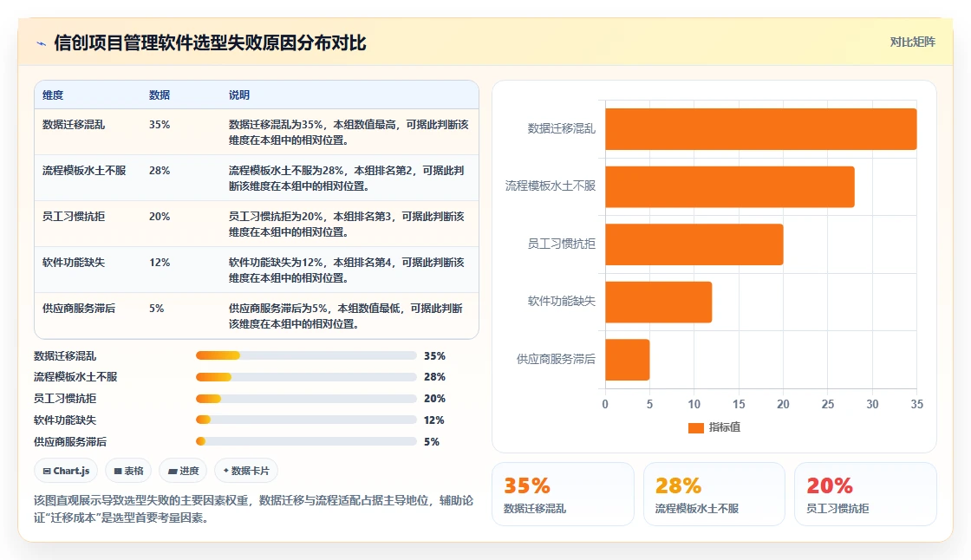Click the description mentioning 本组排名第2
The width and height of the screenshot is (971, 560).
pos(347,178)
